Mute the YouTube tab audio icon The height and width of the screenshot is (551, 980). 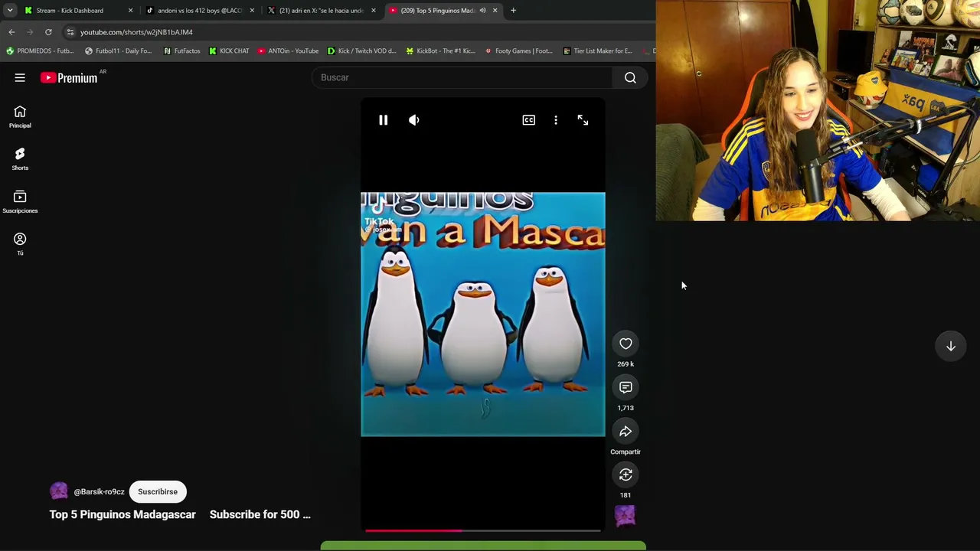pyautogui.click(x=482, y=11)
